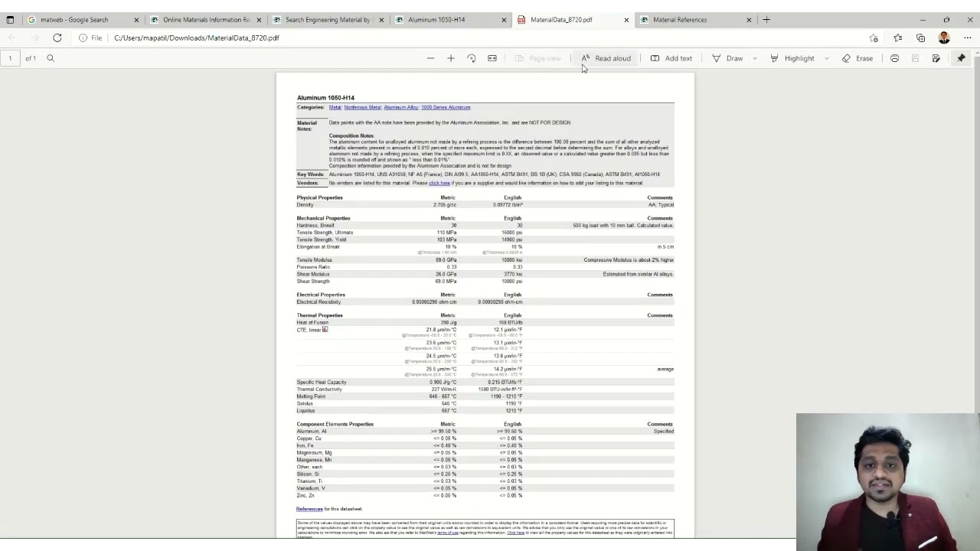The width and height of the screenshot is (980, 551).
Task: Open the 1000 Series Aluminum link
Action: [446, 107]
